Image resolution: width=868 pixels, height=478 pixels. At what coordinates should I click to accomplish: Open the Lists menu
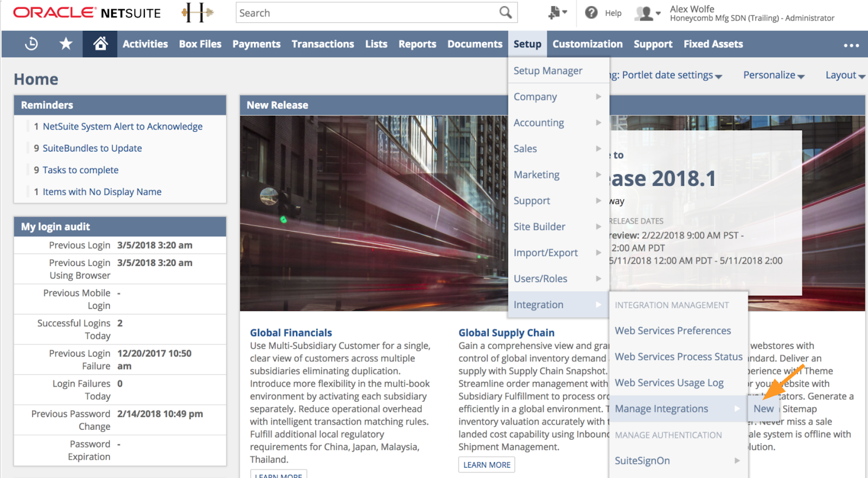pos(376,44)
